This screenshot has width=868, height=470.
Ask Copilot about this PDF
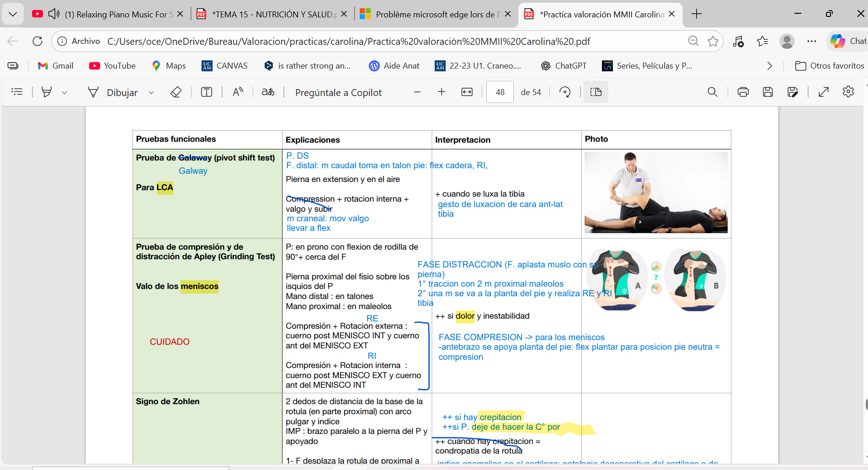pyautogui.click(x=338, y=92)
